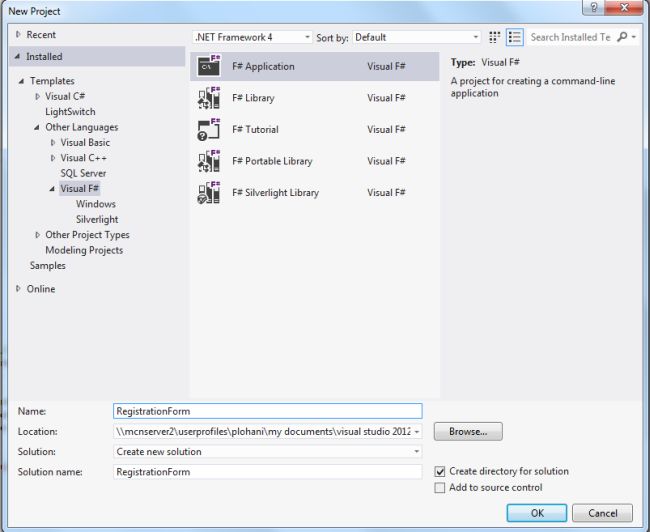Collapse the Visual F# node
The width and height of the screenshot is (650, 532).
click(x=52, y=189)
